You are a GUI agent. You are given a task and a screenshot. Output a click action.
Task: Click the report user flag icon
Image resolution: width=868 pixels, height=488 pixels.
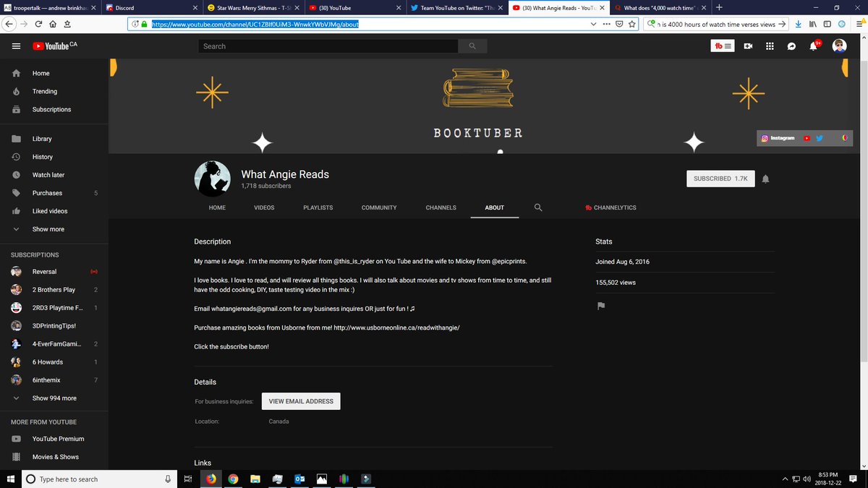tap(600, 306)
